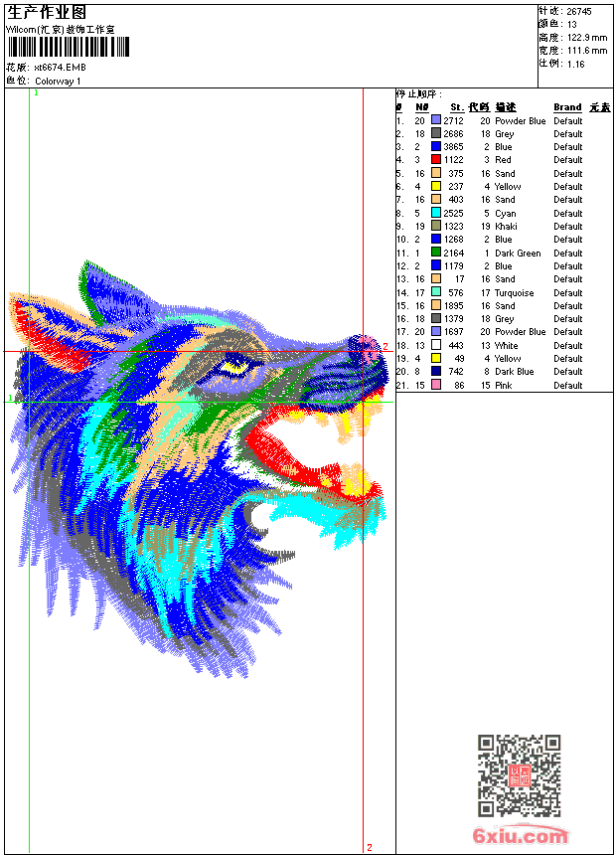Click the Sand swatch in row 13

[436, 278]
